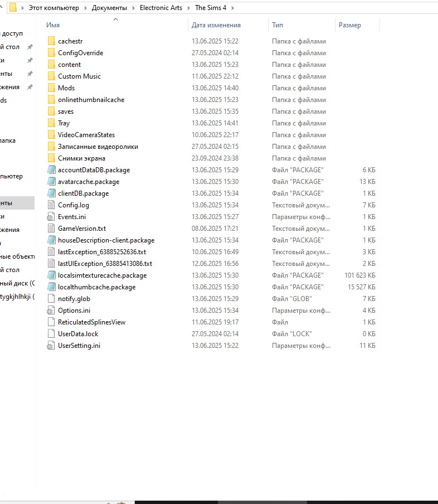The image size is (438, 504).
Task: Click the UserSetting.ini file name
Action: 79,346
